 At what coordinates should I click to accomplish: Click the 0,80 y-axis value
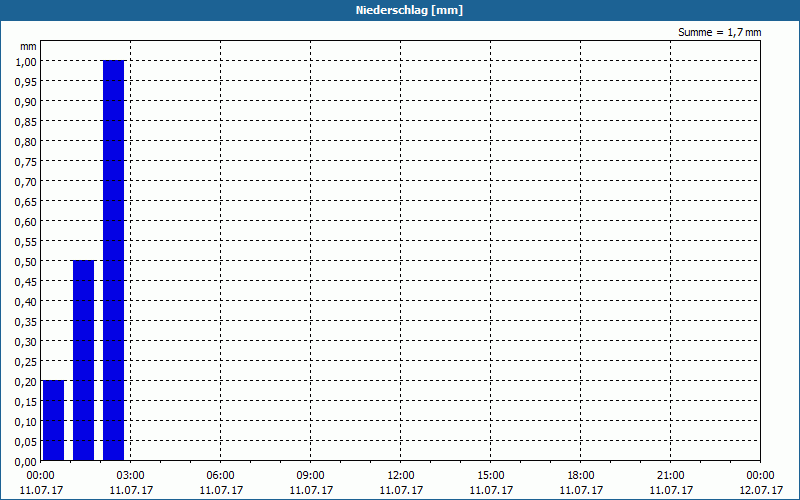[26, 141]
